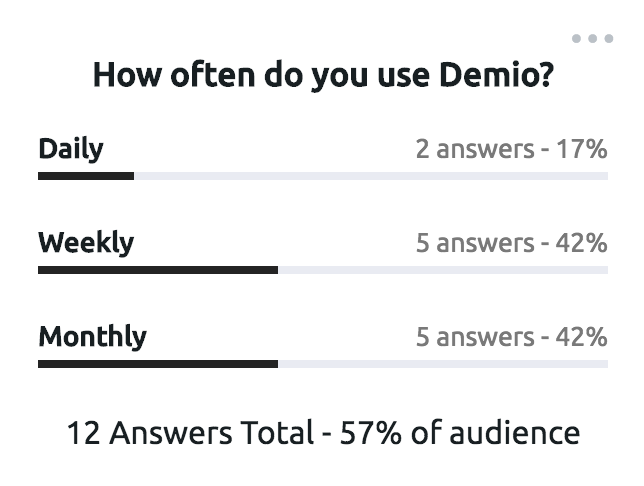Click the Monthly dark progress bar fill
The height and width of the screenshot is (486, 644).
coord(158,364)
